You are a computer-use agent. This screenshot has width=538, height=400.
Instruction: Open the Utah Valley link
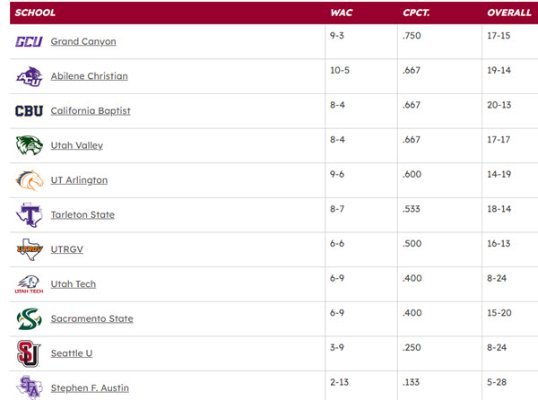[x=77, y=145]
